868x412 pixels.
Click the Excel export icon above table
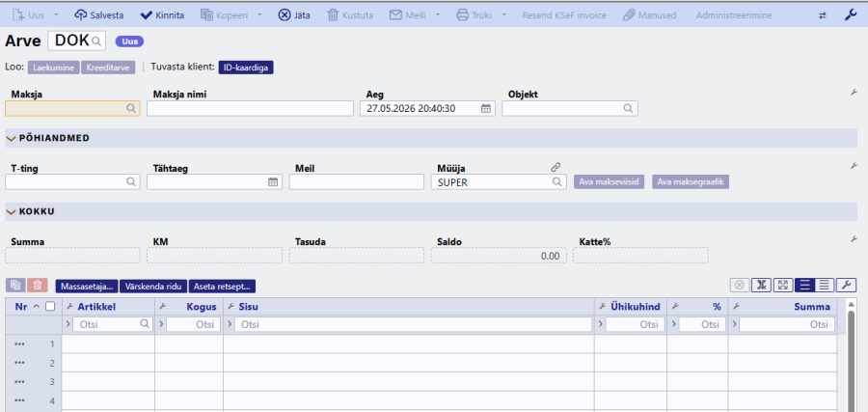tap(761, 286)
